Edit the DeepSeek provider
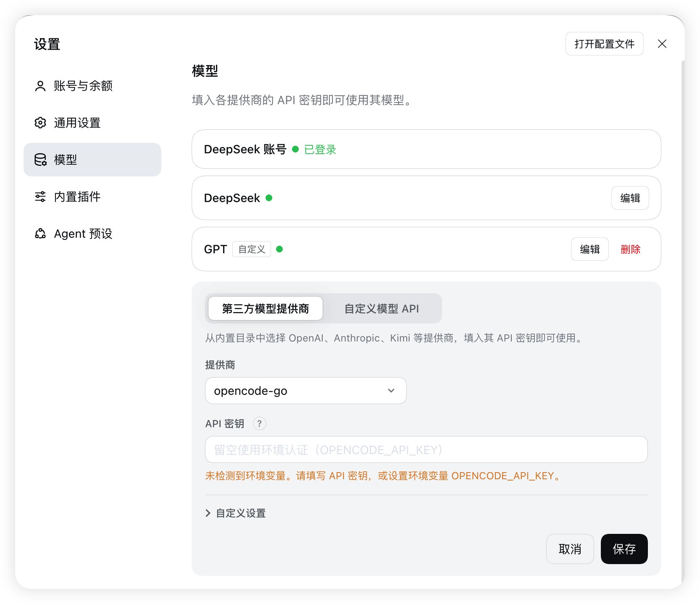Viewport: 700px width, 604px height. [630, 198]
